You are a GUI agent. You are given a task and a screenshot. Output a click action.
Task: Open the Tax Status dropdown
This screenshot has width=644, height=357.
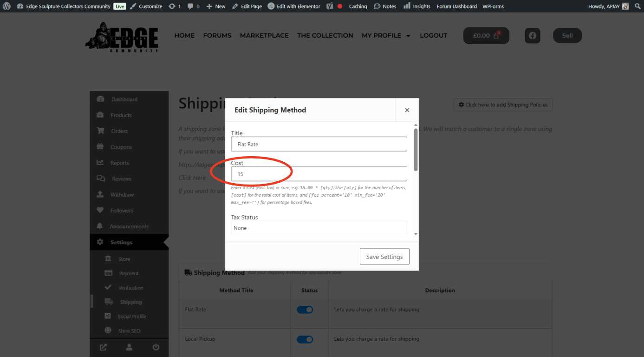point(319,228)
